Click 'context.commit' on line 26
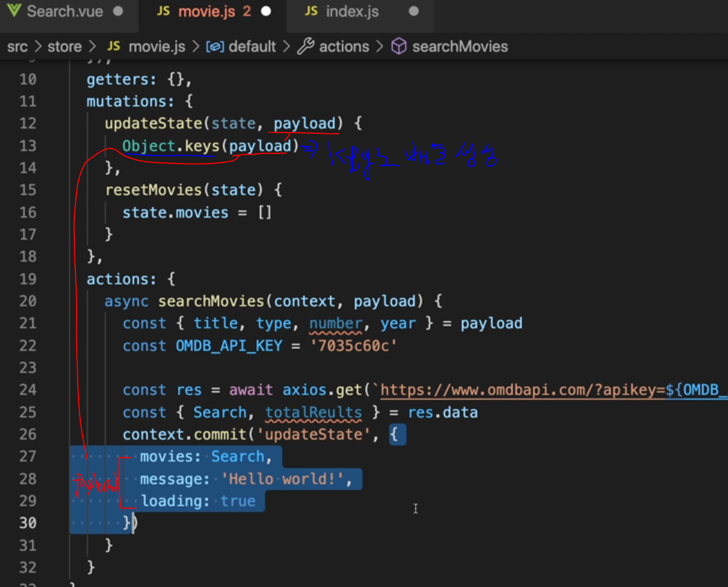The image size is (728, 587). [185, 434]
